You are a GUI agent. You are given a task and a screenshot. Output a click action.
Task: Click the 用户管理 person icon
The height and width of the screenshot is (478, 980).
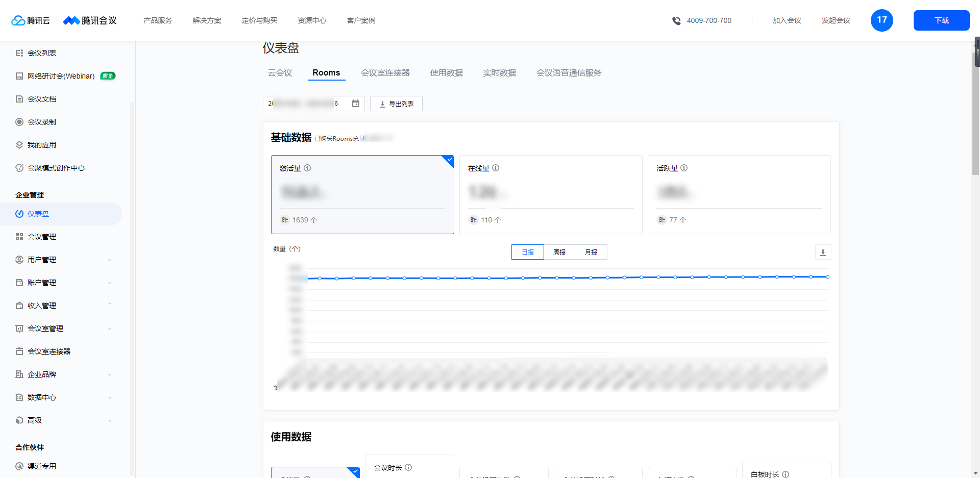click(19, 260)
